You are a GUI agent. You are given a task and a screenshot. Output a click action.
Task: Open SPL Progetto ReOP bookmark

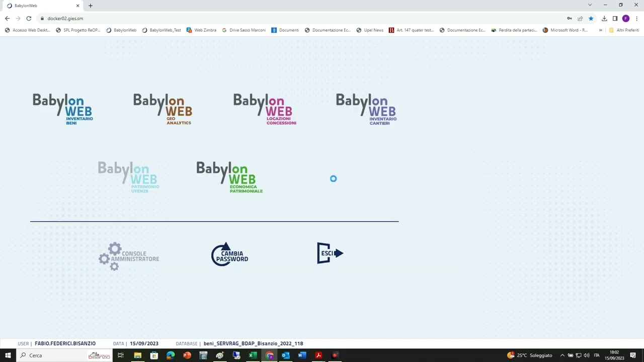click(x=78, y=30)
